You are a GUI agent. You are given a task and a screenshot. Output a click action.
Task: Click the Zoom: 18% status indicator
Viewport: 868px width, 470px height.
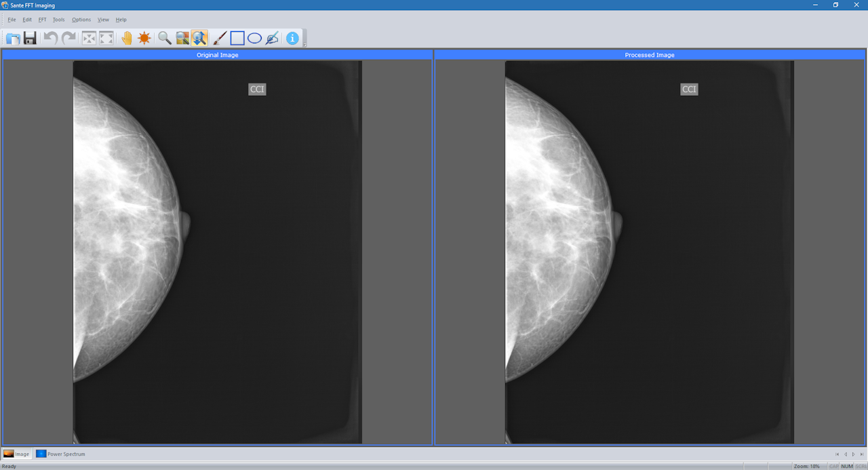806,467
